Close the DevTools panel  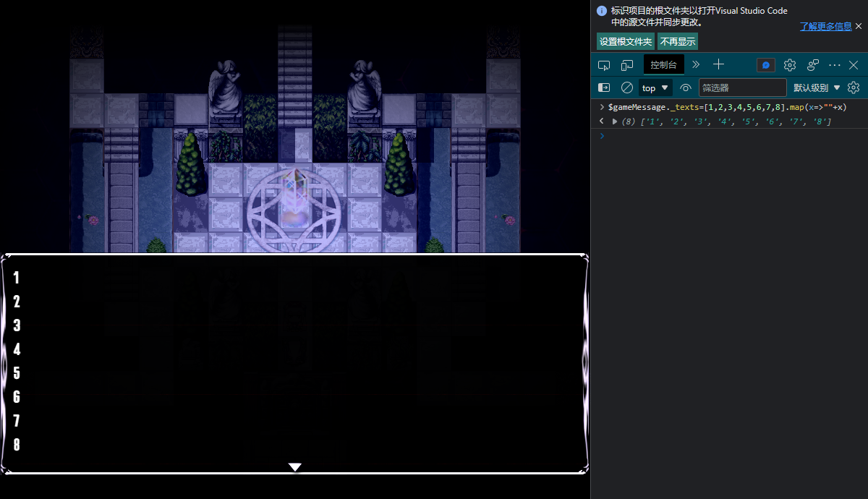[854, 65]
